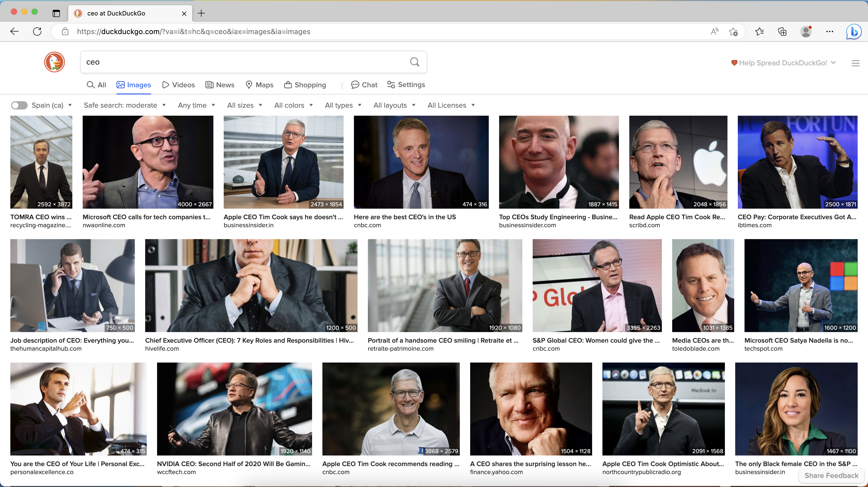Image resolution: width=868 pixels, height=487 pixels.
Task: Open the All layouts filter dropdown
Action: (394, 105)
